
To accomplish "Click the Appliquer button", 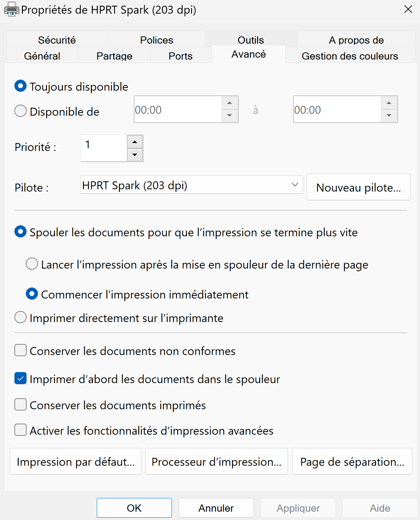I will point(298,508).
